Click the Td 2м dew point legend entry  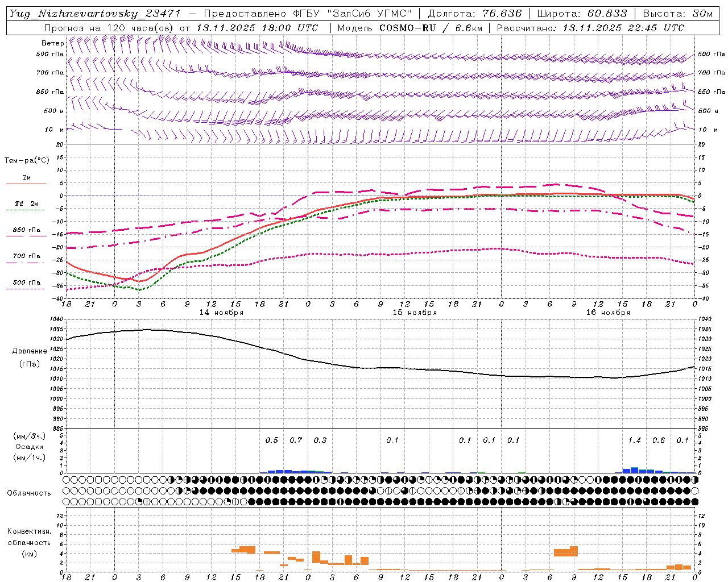26,203
